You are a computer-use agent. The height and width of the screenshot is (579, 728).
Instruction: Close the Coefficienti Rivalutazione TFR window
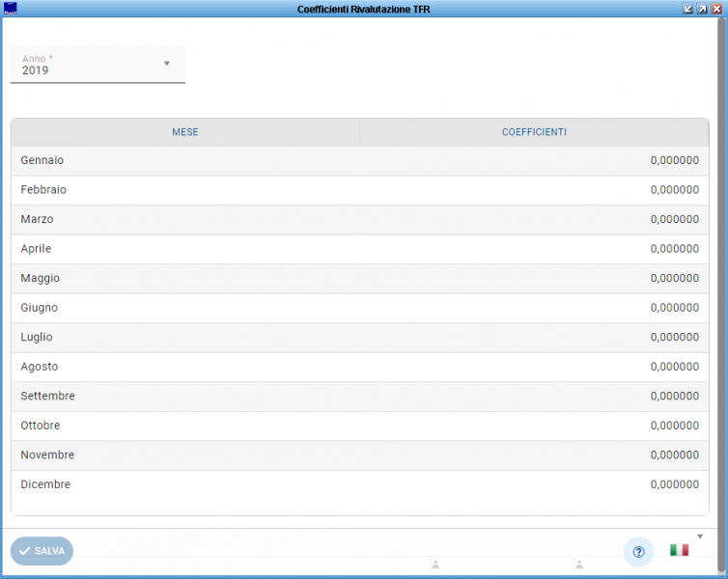(716, 9)
